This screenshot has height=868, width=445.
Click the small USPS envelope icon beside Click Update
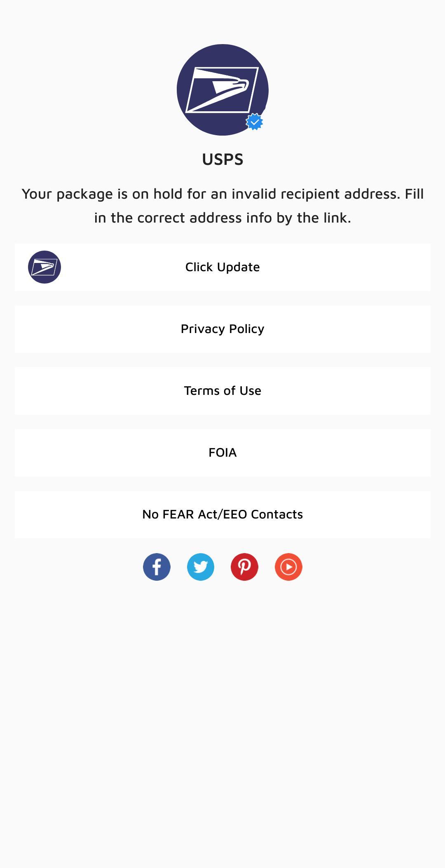pyautogui.click(x=44, y=267)
